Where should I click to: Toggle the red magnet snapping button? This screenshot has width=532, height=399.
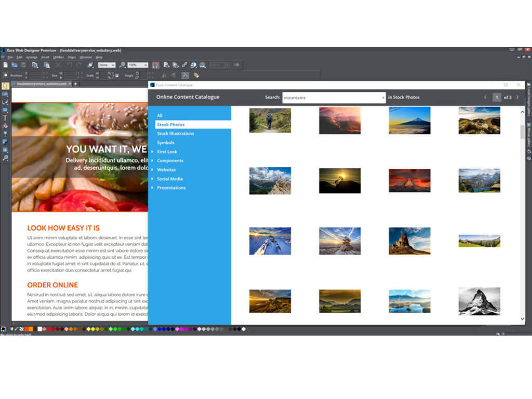(155, 65)
